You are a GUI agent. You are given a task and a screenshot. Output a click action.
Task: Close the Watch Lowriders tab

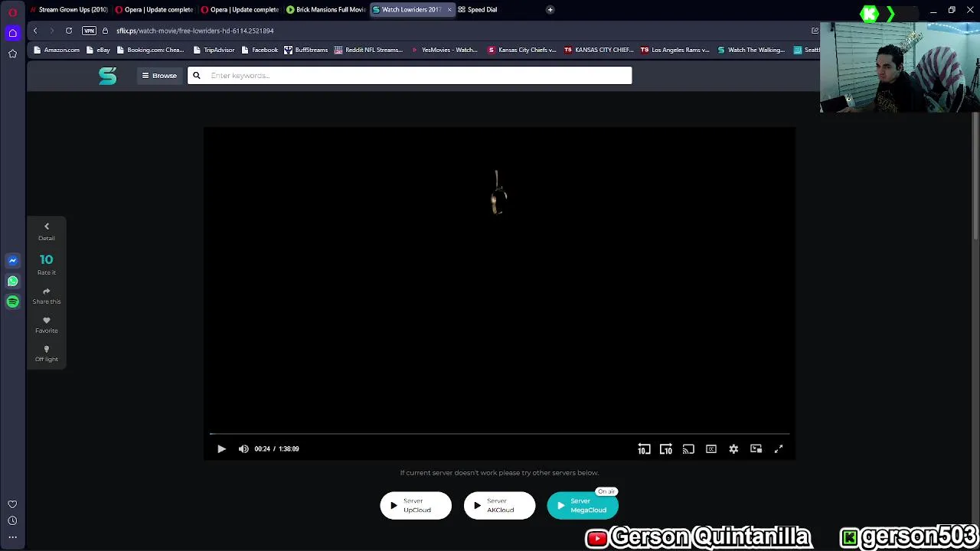tap(449, 10)
